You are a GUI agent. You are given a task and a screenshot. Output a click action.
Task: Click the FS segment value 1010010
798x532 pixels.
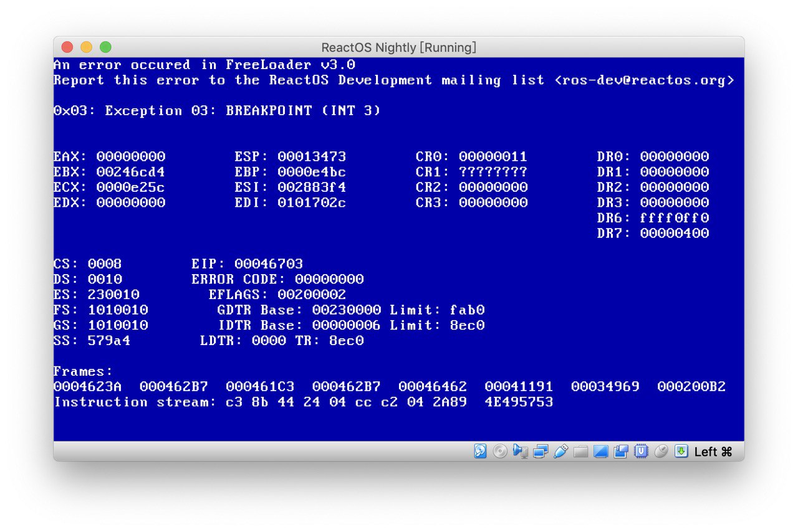pos(118,310)
